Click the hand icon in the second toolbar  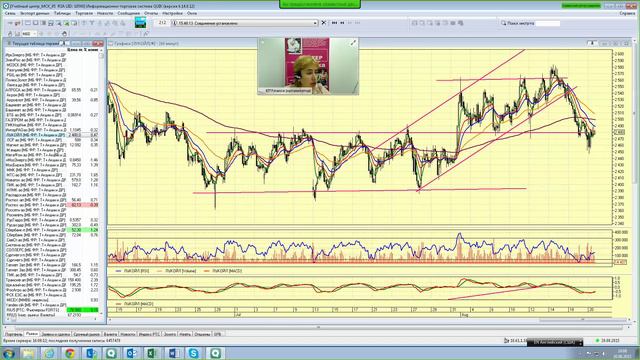pos(64,33)
